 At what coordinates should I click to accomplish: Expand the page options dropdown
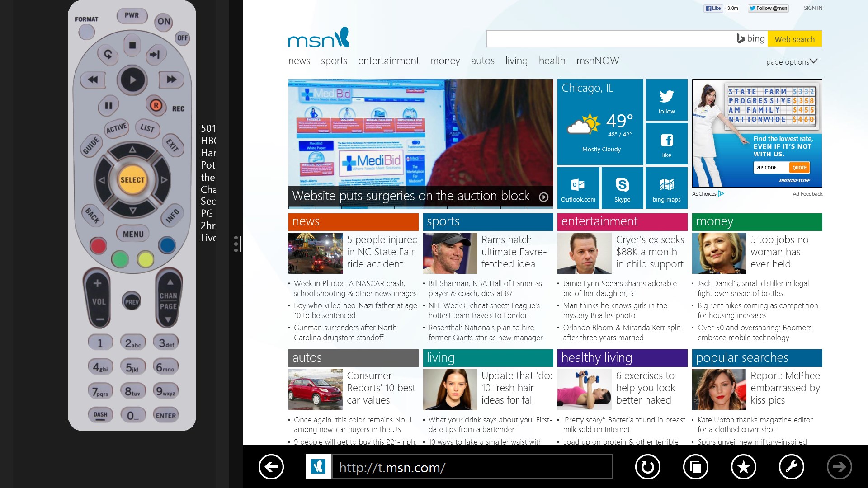pyautogui.click(x=792, y=61)
